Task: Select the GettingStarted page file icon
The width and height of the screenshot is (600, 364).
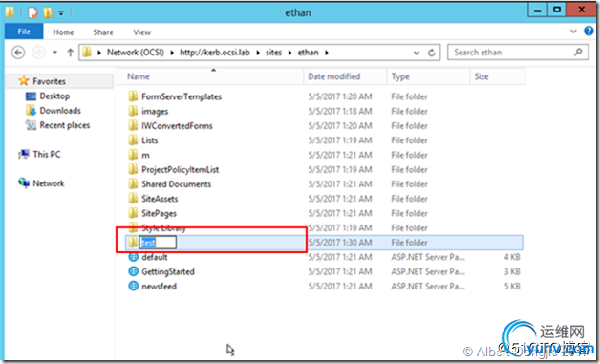Action: click(x=133, y=271)
